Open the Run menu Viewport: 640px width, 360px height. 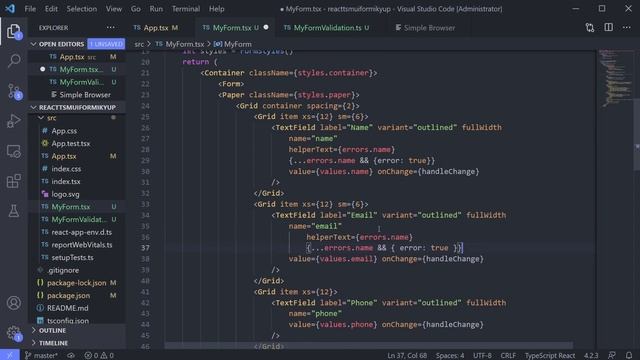pos(156,9)
